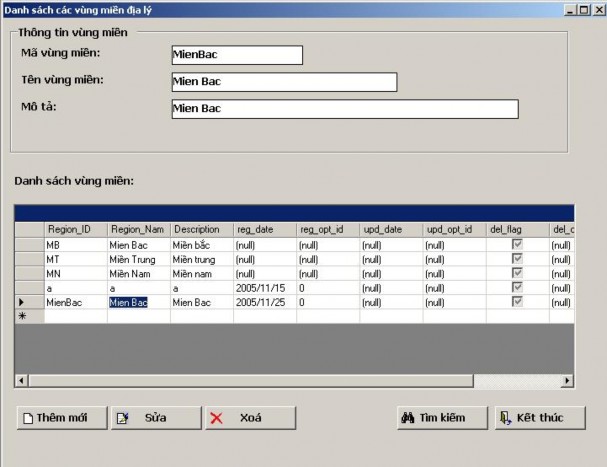Viewport: 607px width, 467px height.
Task: Click the Mã vùng miền text field
Action: [x=235, y=55]
